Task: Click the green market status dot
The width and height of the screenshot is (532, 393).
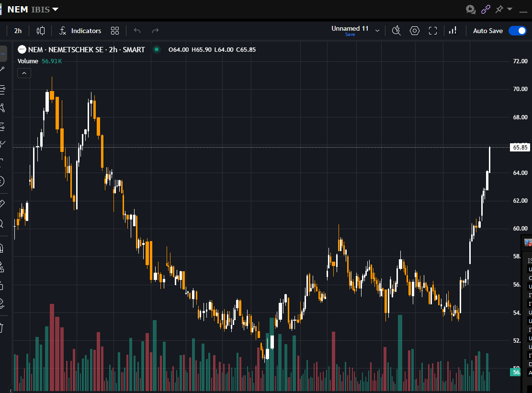Action: 157,49
